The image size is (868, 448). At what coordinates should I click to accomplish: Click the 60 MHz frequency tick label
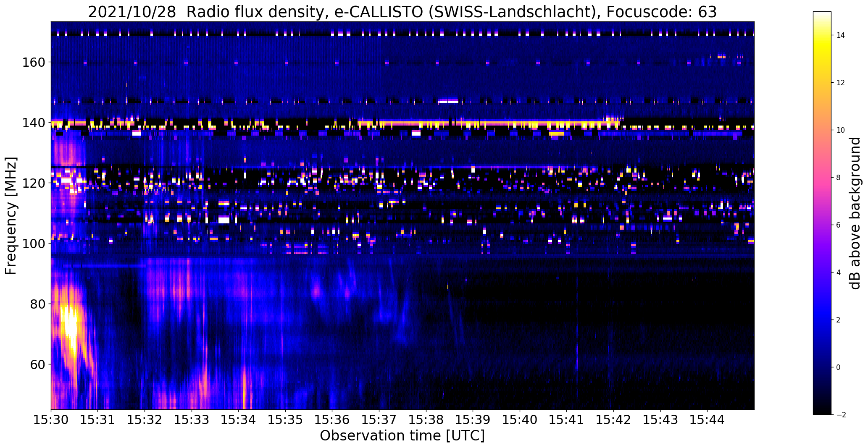pyautogui.click(x=37, y=364)
